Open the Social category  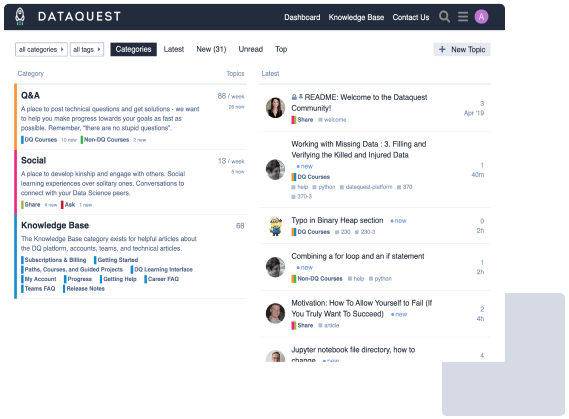point(33,160)
